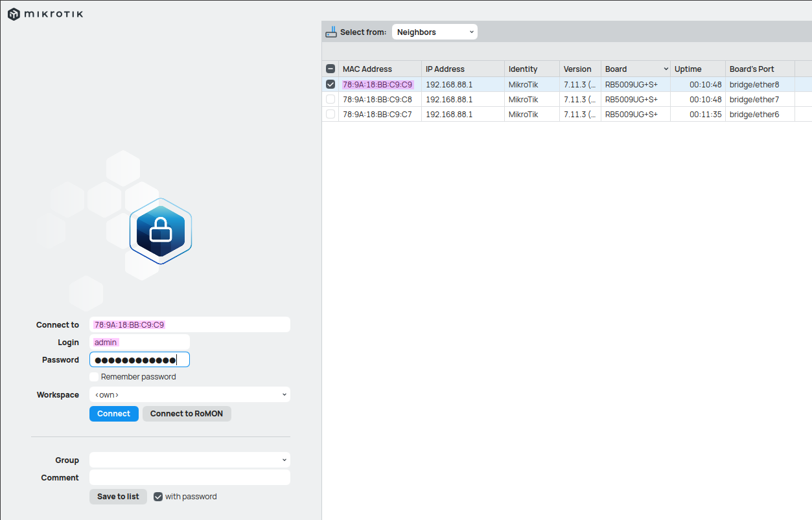Click the blue Connect button
The image size is (812, 520).
[114, 414]
